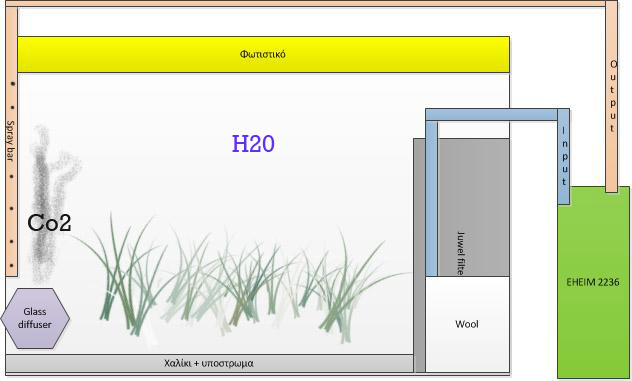
Task: Click the H20 text label
Action: point(253,144)
